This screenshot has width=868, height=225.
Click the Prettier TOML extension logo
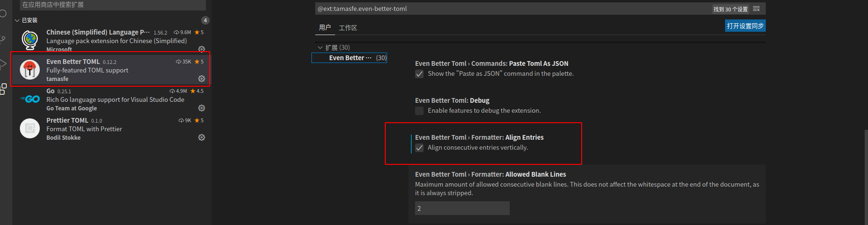tap(30, 128)
